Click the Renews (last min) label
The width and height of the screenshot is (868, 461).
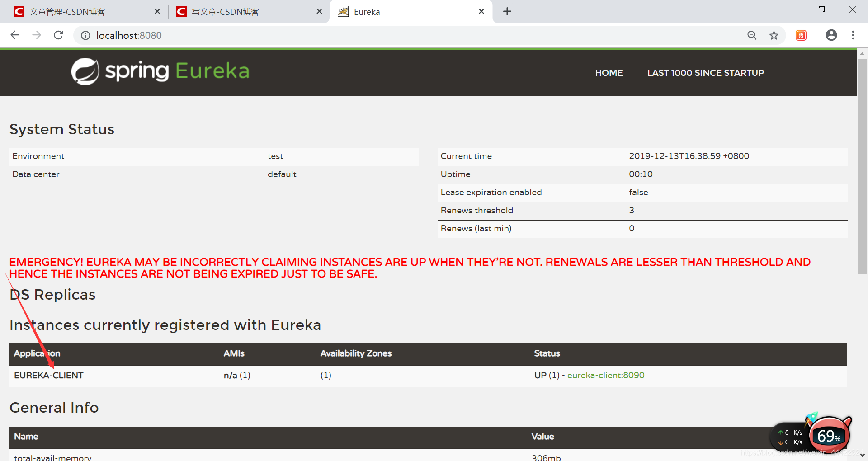(476, 228)
